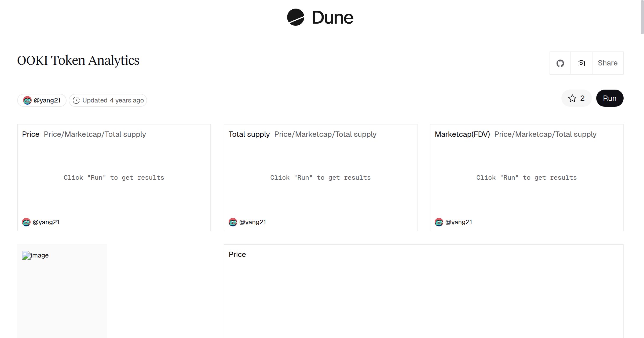This screenshot has height=338, width=644.
Task: Click the page's vertical scrollbar thumb
Action: point(642,17)
